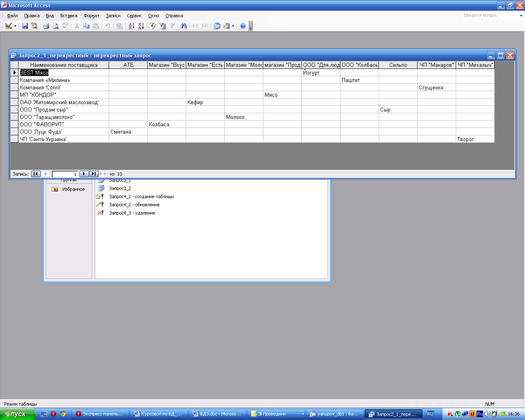Select the Сильпо column header
Screen dimensions: 525x420
398,65
